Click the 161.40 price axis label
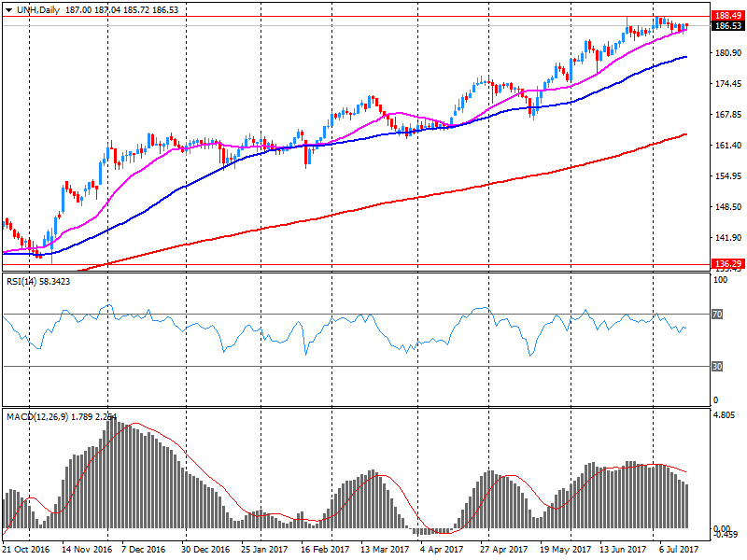The height and width of the screenshot is (560, 747). coord(728,146)
